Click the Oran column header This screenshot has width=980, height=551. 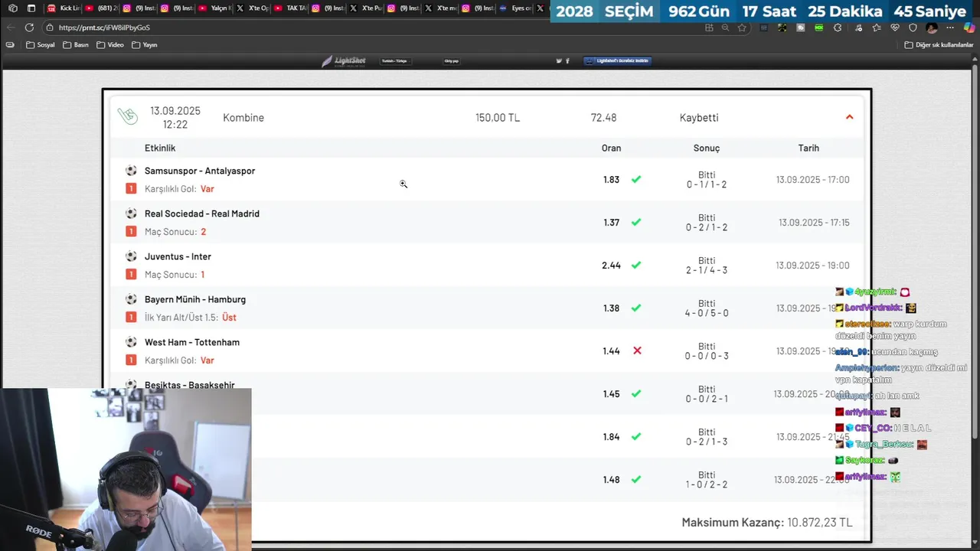coord(611,148)
